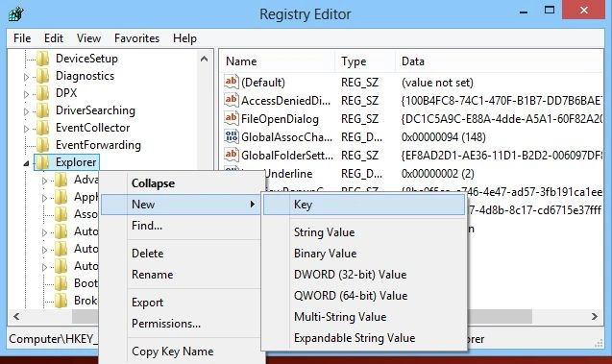The height and width of the screenshot is (364, 612).
Task: Select Expandable String Value
Action: [x=364, y=338]
